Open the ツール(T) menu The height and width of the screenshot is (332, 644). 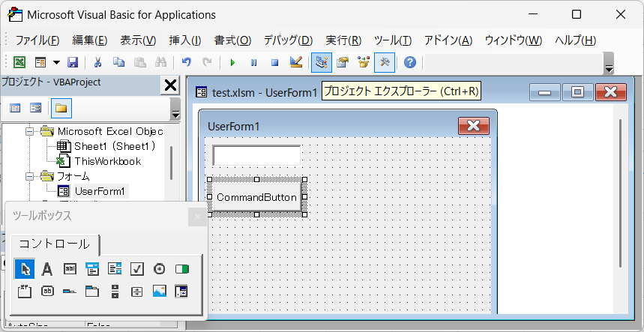point(393,40)
